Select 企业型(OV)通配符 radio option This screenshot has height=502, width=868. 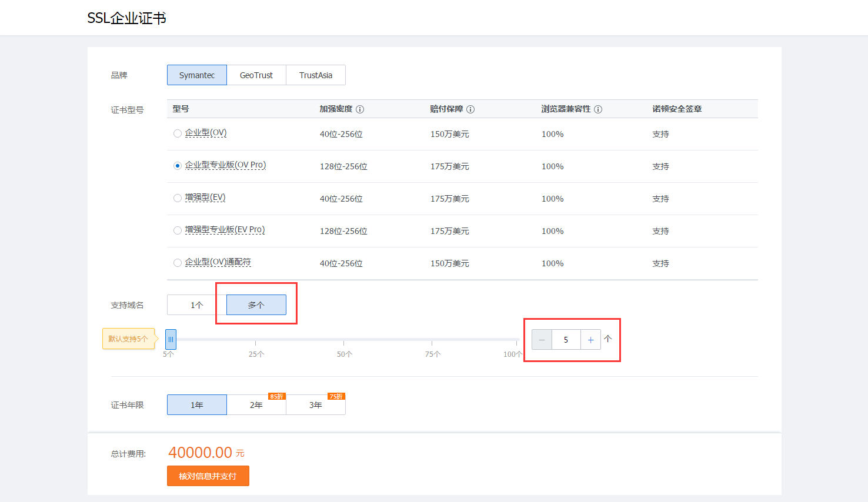[x=177, y=263]
